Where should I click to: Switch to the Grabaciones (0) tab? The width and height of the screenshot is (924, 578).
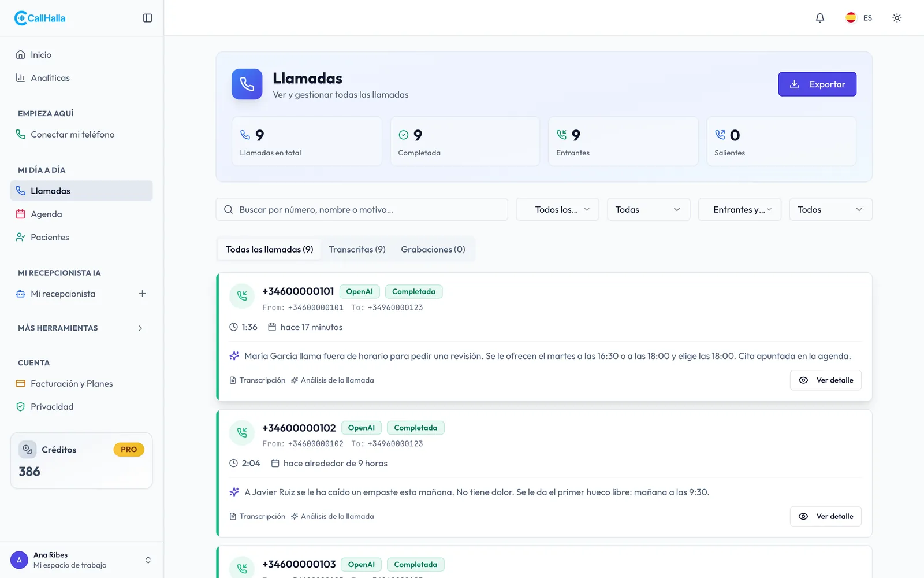click(x=433, y=250)
